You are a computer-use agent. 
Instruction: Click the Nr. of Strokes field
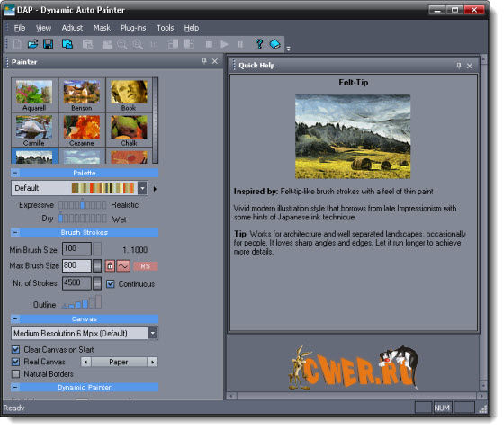coord(76,283)
